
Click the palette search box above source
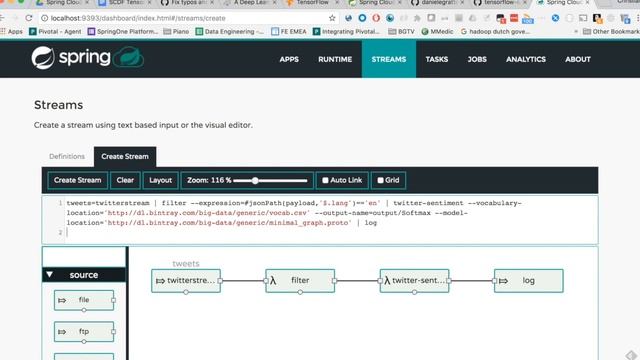[84, 257]
